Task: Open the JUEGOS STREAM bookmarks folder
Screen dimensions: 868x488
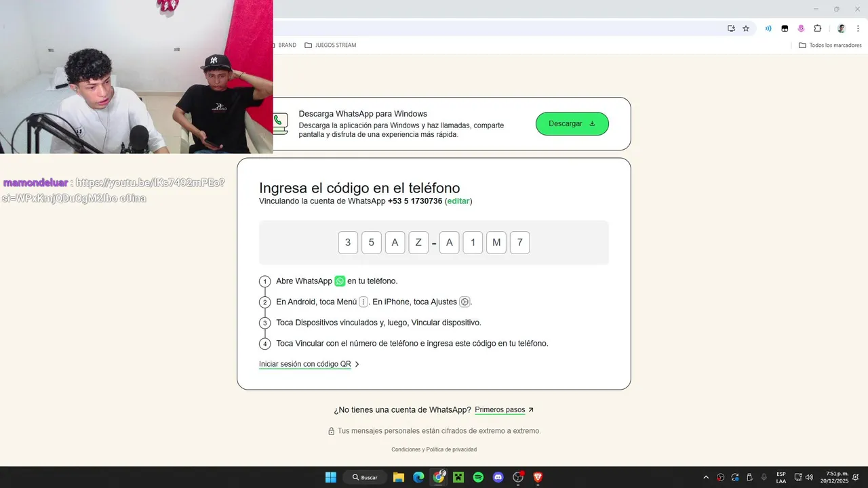Action: pos(330,45)
